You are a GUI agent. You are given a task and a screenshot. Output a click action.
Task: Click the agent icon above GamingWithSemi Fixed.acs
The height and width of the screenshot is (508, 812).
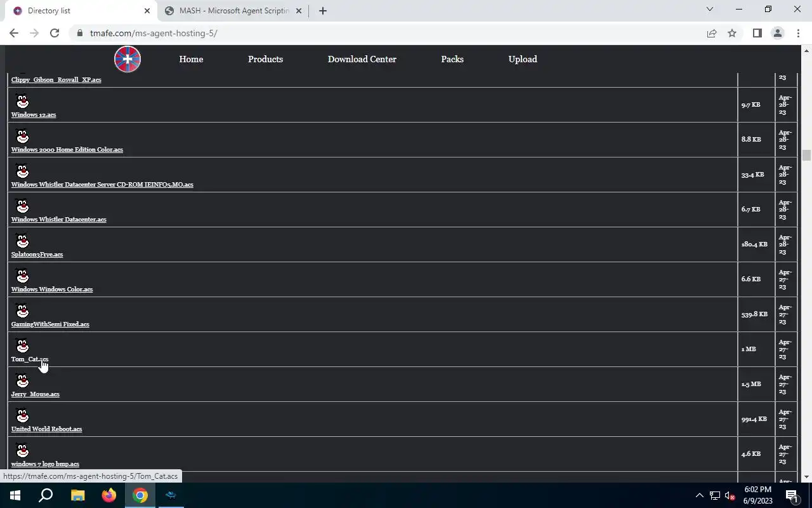coord(22,311)
